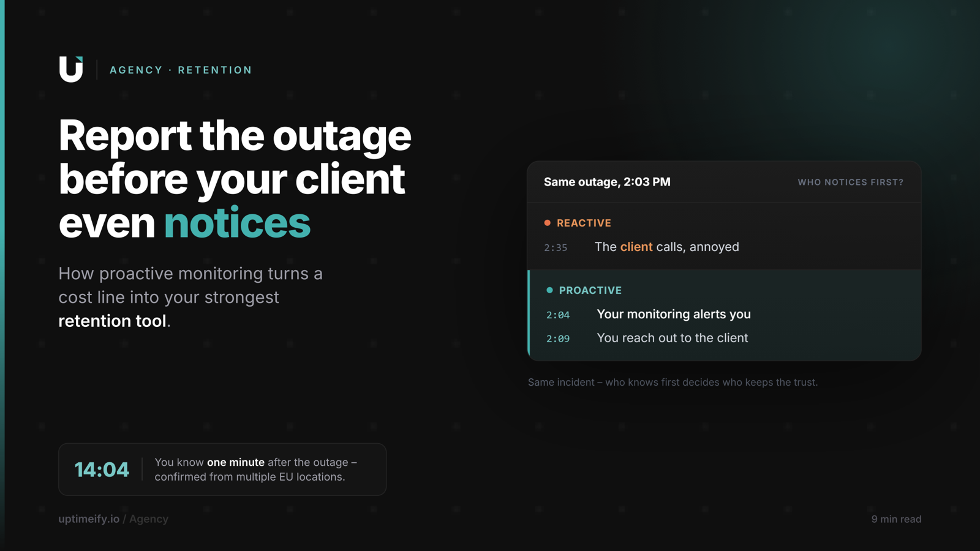Click the orange REACTIVE status dot
The width and height of the screenshot is (980, 551).
[548, 223]
